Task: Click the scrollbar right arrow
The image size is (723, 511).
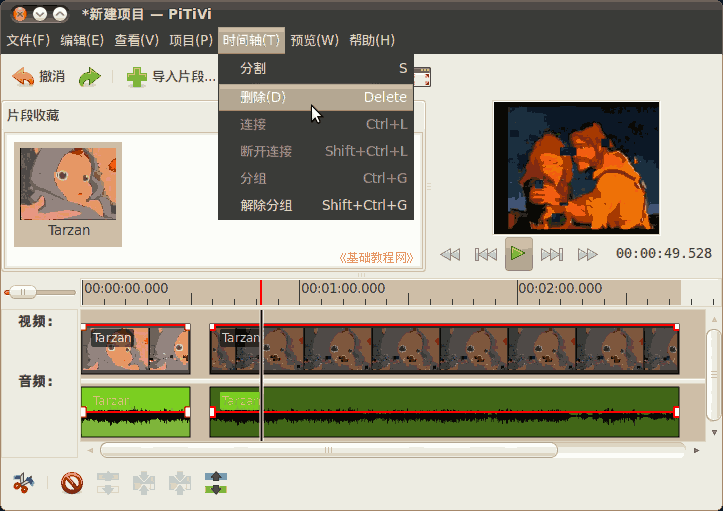Action: [x=696, y=450]
